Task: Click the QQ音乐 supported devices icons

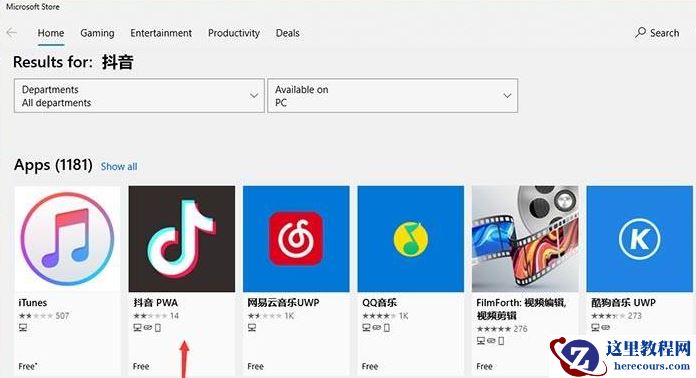Action: [376, 327]
